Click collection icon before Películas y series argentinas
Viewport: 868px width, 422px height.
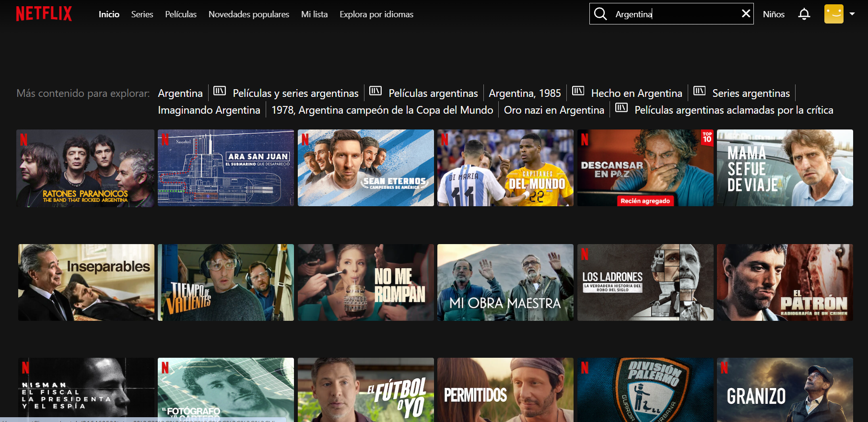(x=220, y=91)
